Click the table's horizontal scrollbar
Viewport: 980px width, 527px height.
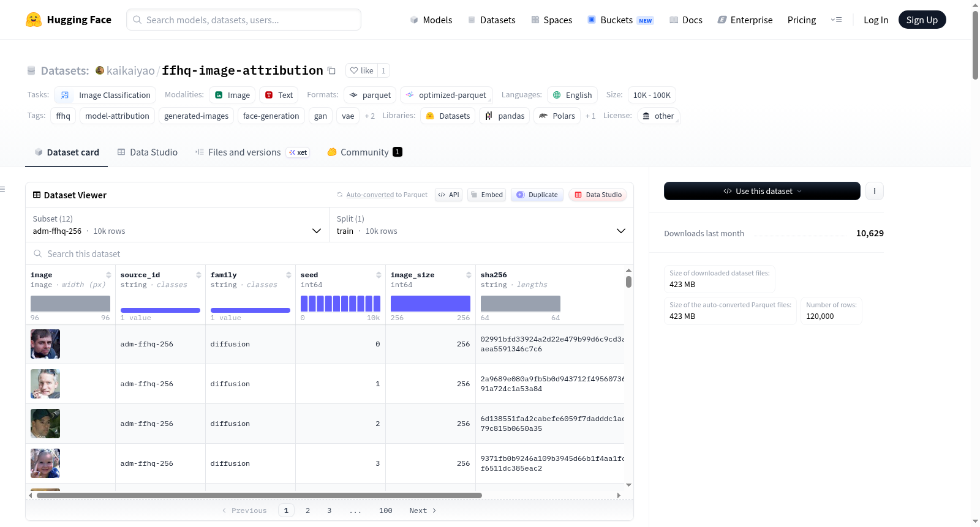(x=259, y=495)
